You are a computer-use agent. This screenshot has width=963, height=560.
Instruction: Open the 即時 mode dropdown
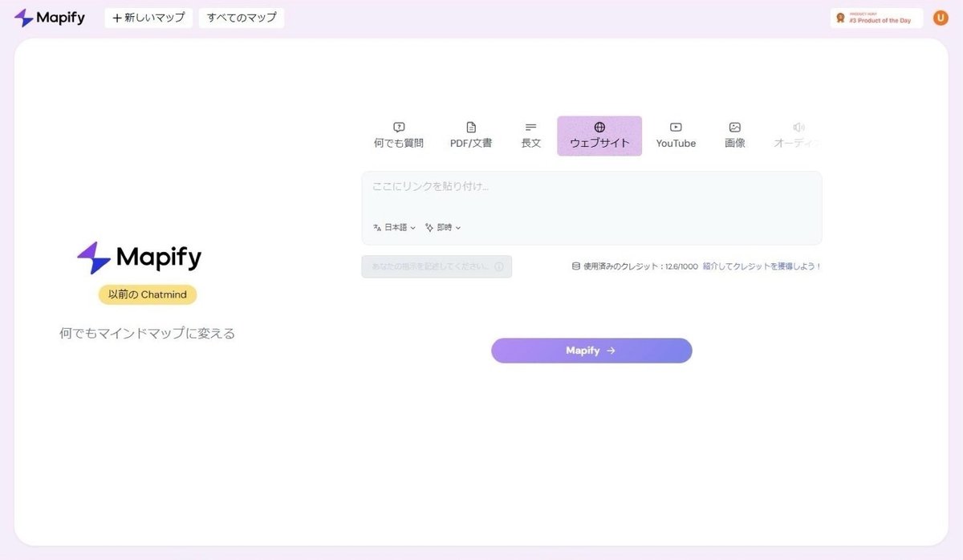(x=443, y=228)
